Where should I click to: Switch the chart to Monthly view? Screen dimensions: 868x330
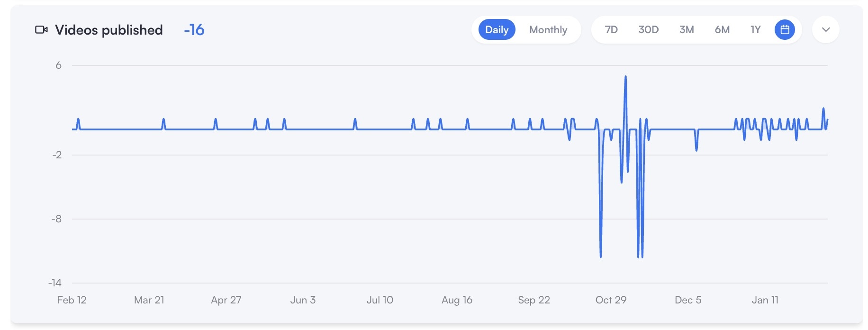coord(548,30)
